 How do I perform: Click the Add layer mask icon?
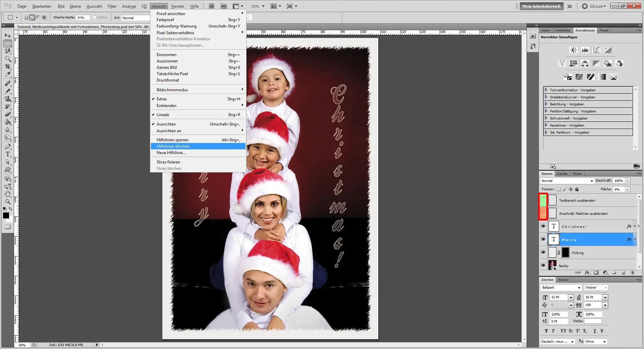pos(596,272)
